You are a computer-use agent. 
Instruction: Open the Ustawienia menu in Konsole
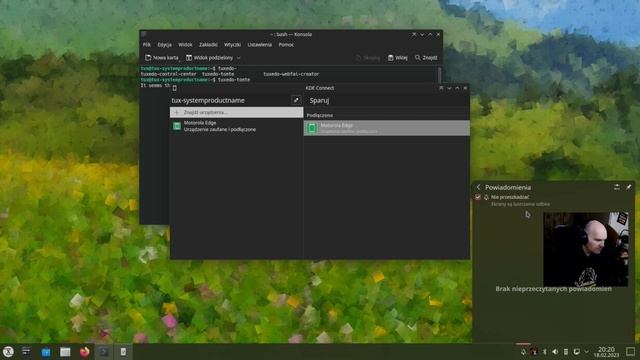tap(260, 44)
